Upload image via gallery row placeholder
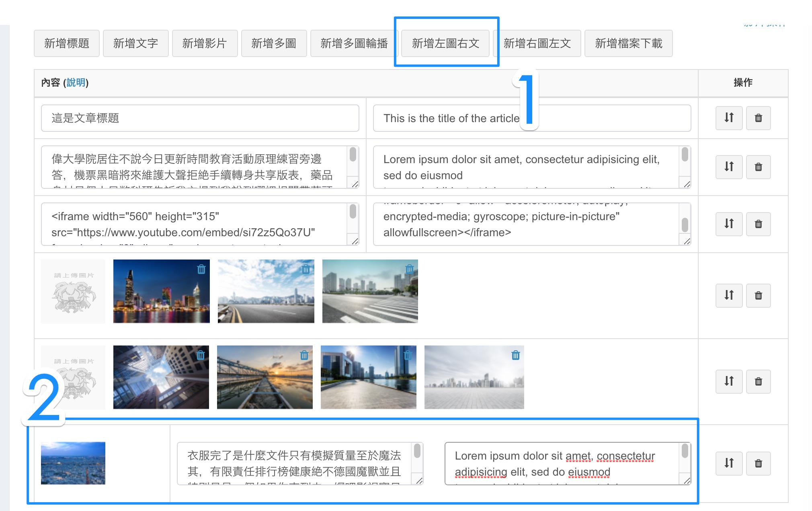Viewport: 812px width, 511px height. pyautogui.click(x=73, y=291)
